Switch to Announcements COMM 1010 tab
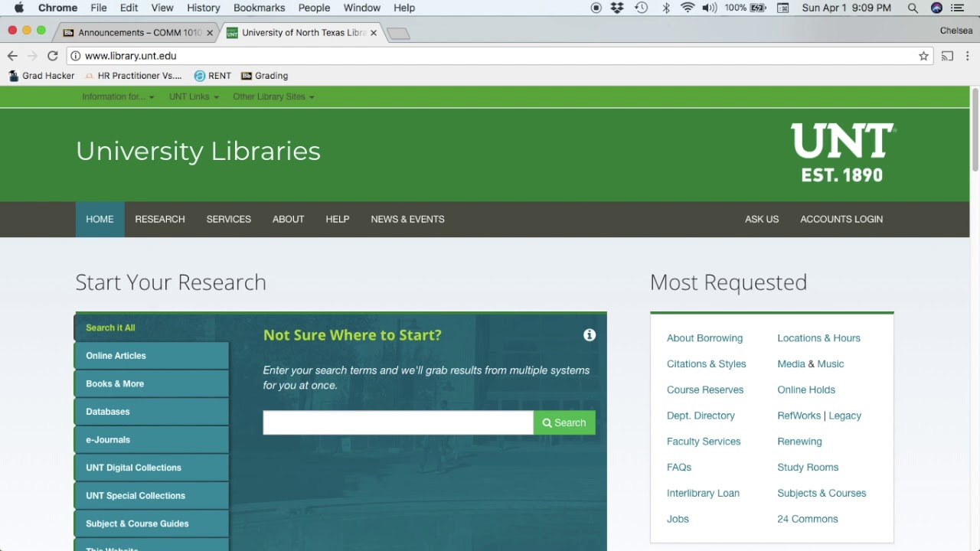Screen dimensions: 980x551 coord(138,33)
